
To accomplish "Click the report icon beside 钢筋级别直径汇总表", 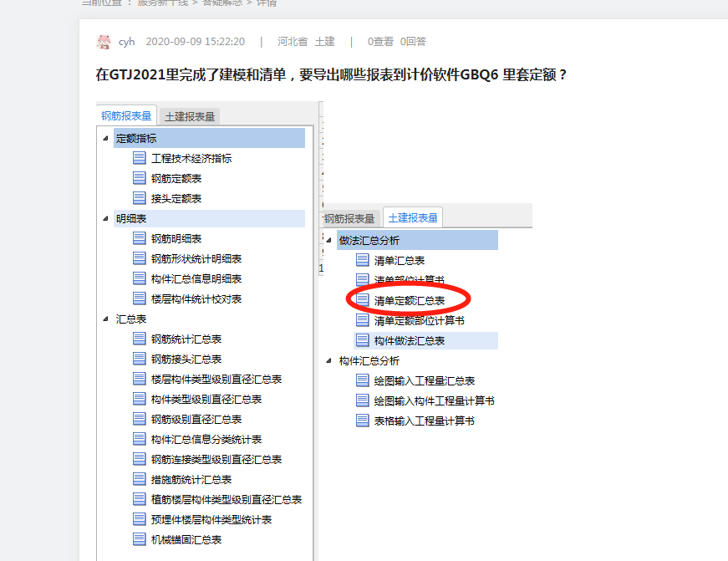I will (140, 419).
